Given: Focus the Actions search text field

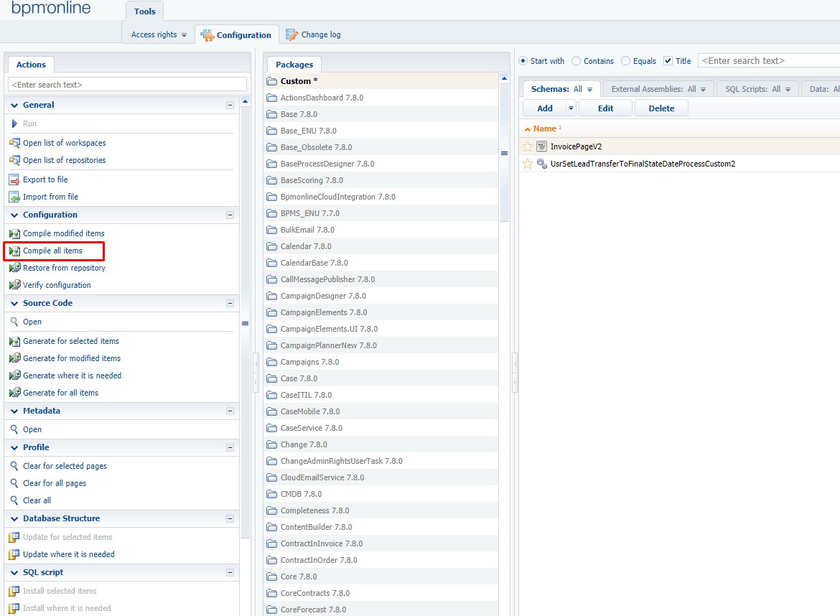Looking at the screenshot, I should coord(127,85).
